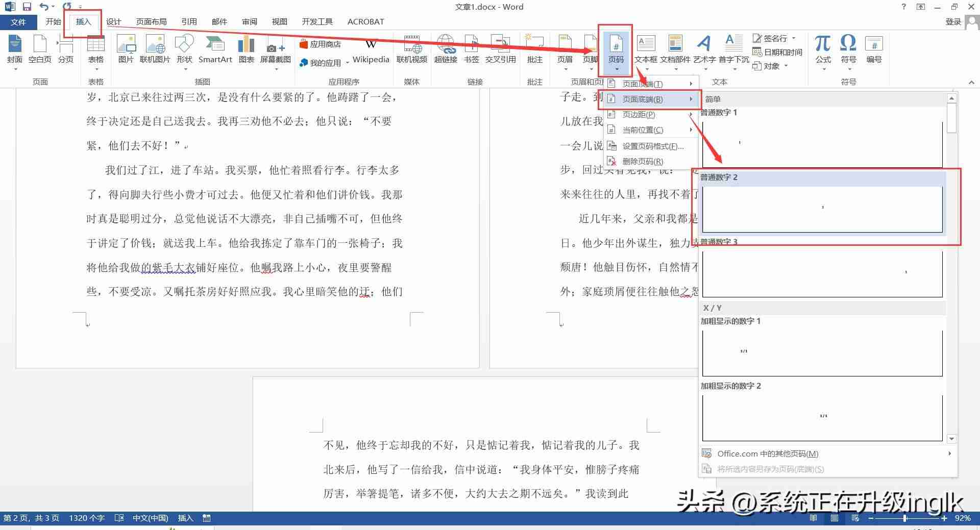This screenshot has height=530, width=980.
Task: Insert numbering (编号)
Action: click(874, 50)
